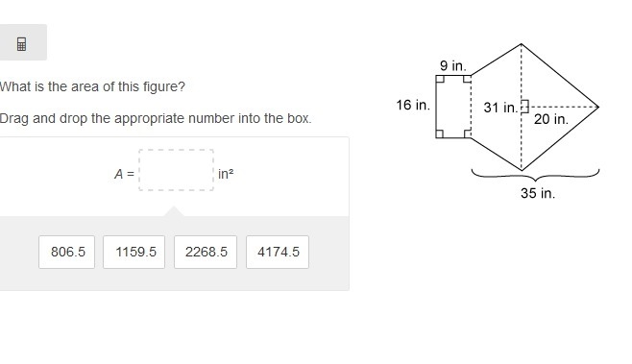632x364 pixels.
Task: Click the 'A =' label
Action: (124, 174)
